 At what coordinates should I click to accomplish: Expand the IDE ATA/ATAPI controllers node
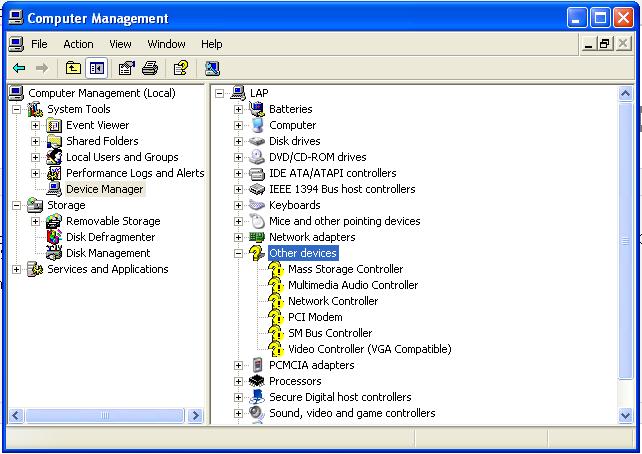pyautogui.click(x=238, y=173)
